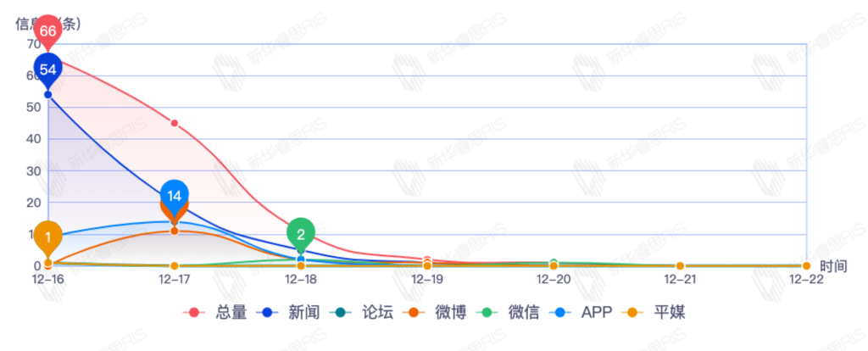Screen dimensions: 868x351
Task: Toggle the APP legend entry
Action: click(x=596, y=312)
